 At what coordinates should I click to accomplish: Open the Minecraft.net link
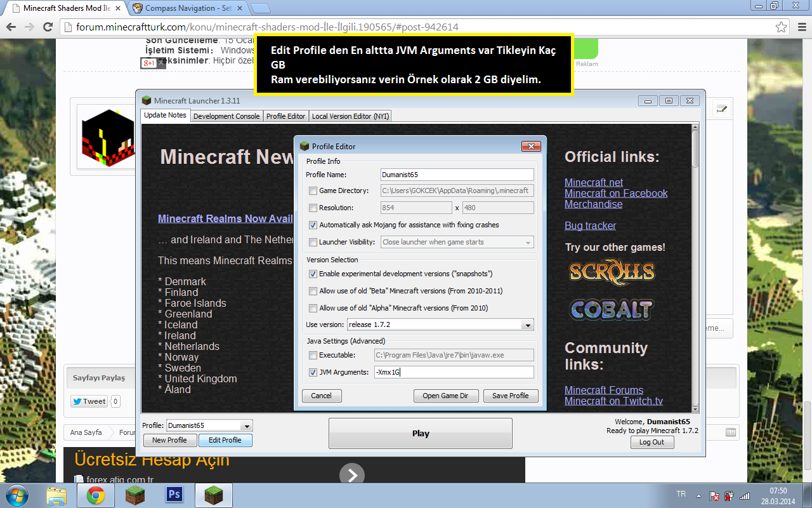[x=594, y=182]
